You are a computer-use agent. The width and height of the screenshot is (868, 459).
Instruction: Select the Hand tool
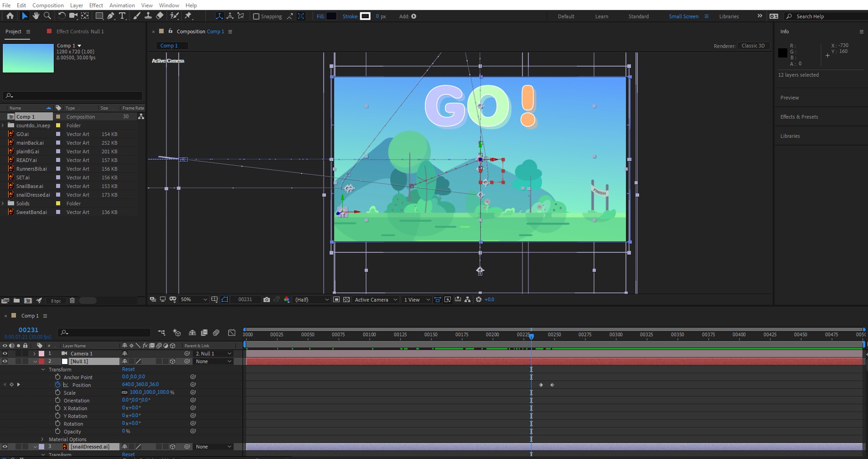click(36, 16)
